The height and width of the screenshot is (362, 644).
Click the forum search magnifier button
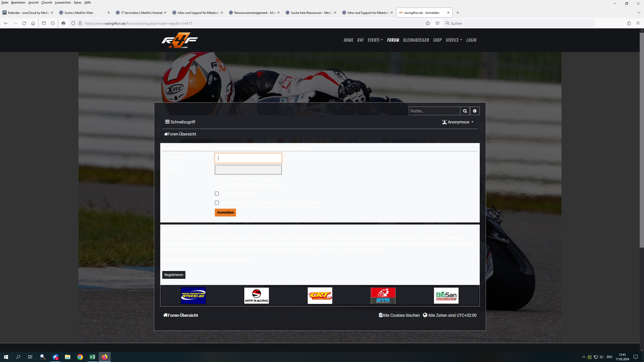tap(465, 111)
